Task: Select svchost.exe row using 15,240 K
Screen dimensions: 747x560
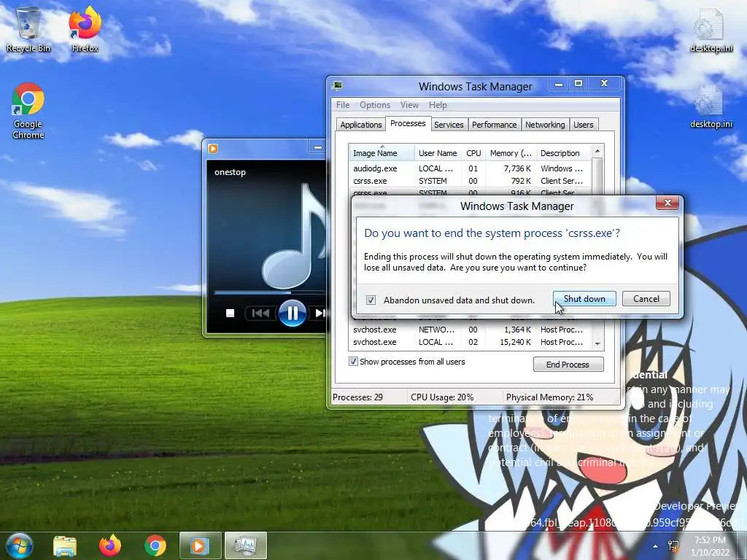Action: [470, 342]
